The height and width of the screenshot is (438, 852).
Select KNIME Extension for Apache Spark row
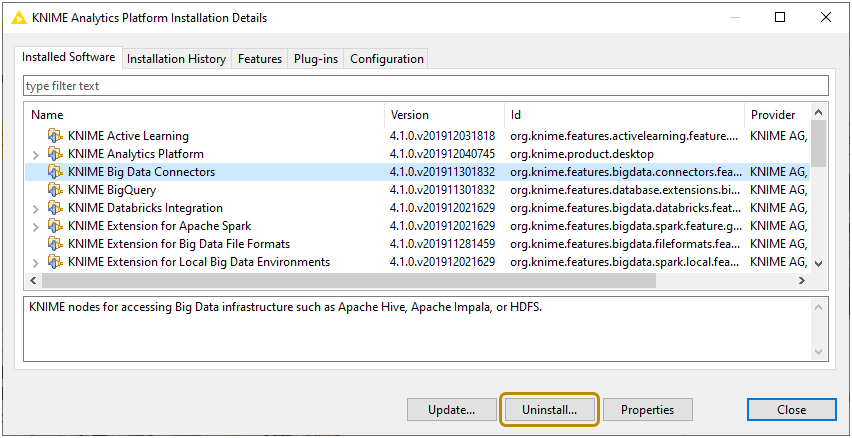tap(417, 226)
